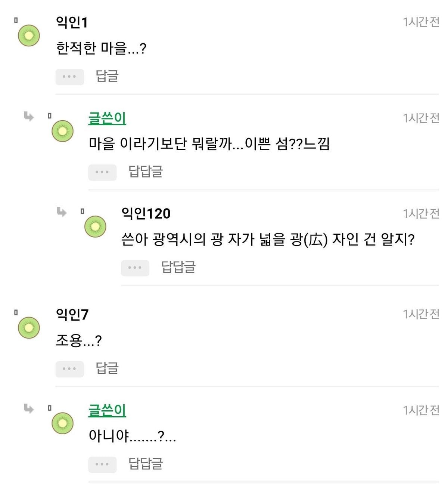448x497 pixels.
Task: Click kiwi avatar beside '마을 이라기보단' reply
Action: [62, 131]
